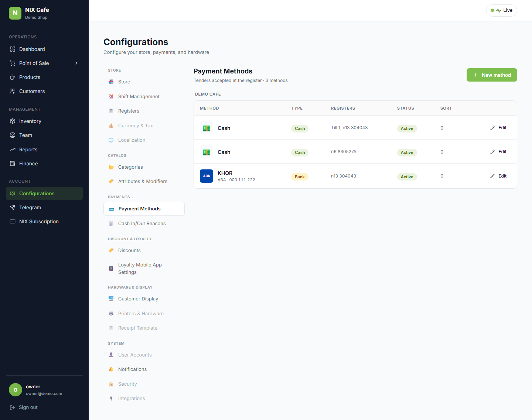The image size is (532, 420).
Task: Click the Configurations gear icon
Action: point(13,193)
